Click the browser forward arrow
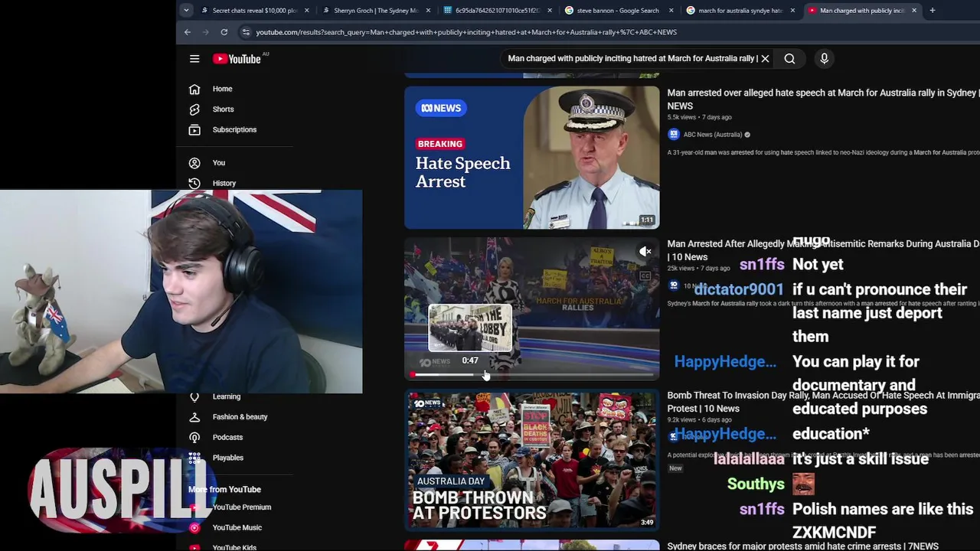Screen dimensions: 980x551 205,32
